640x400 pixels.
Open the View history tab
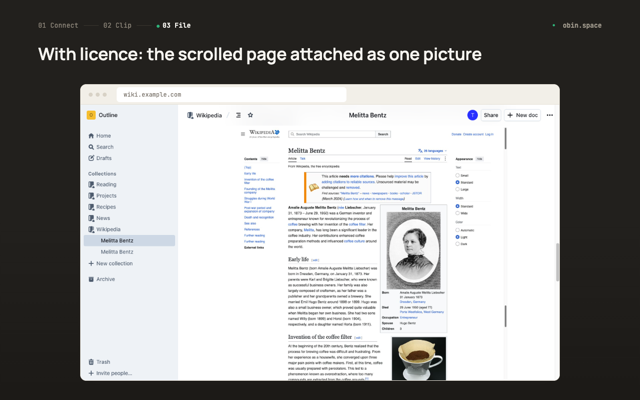432,158
